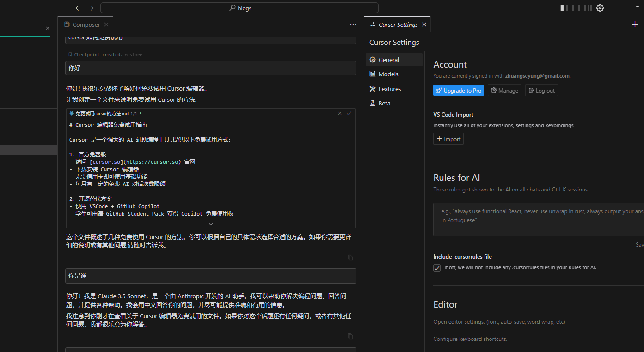Switch to the Cursor Settings tab

(x=398, y=24)
